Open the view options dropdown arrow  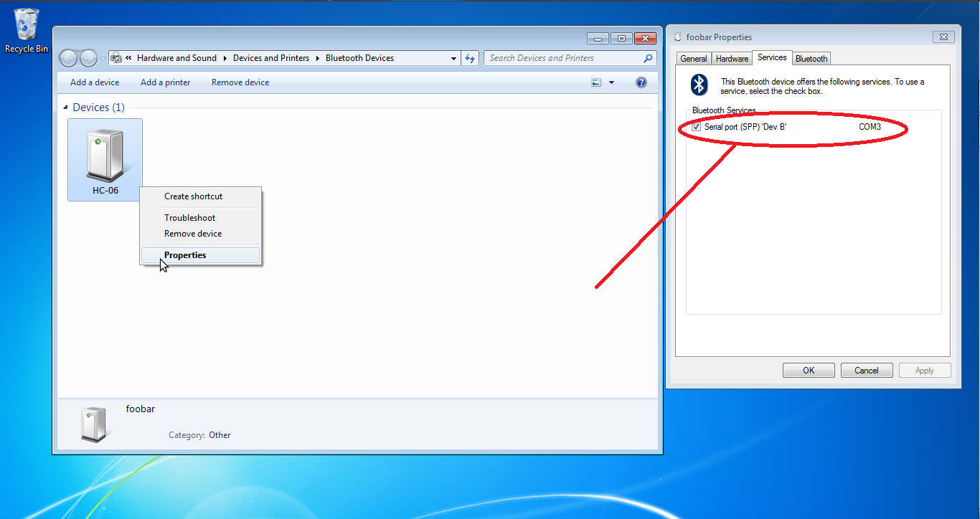coord(611,82)
